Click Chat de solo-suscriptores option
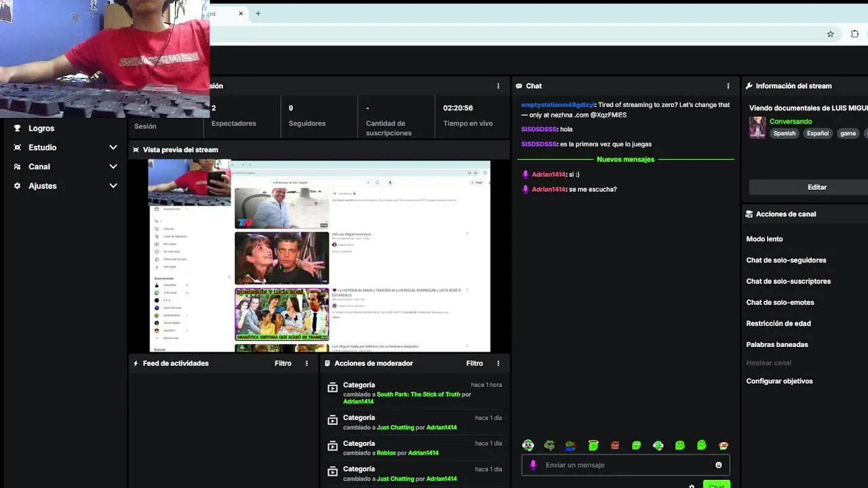This screenshot has height=488, width=868. click(x=789, y=281)
